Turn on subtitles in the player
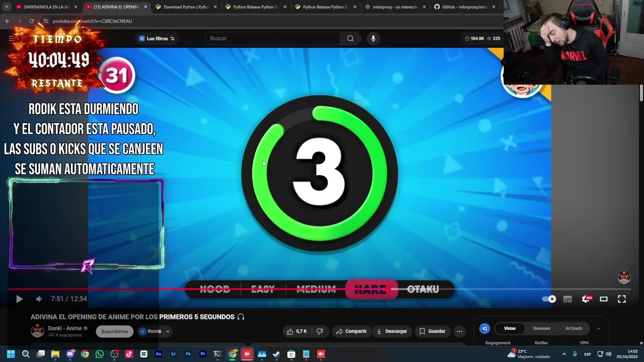This screenshot has height=362, width=644. click(568, 299)
